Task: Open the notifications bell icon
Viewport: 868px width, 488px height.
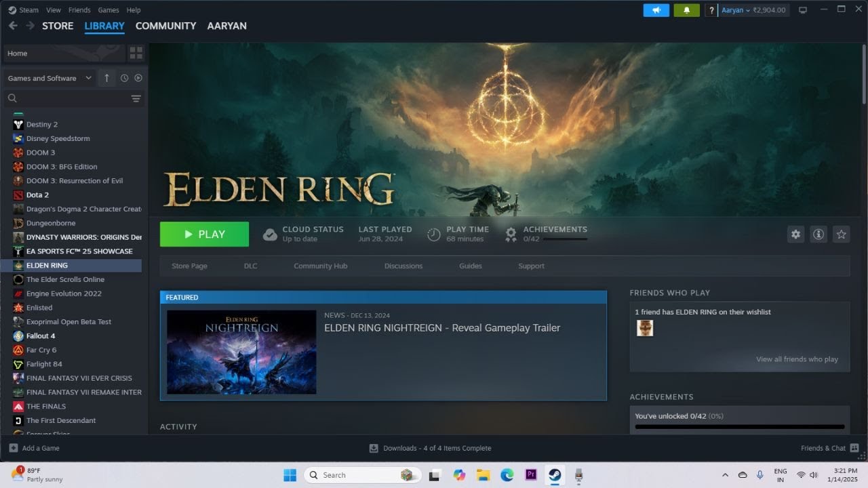Action: point(686,10)
